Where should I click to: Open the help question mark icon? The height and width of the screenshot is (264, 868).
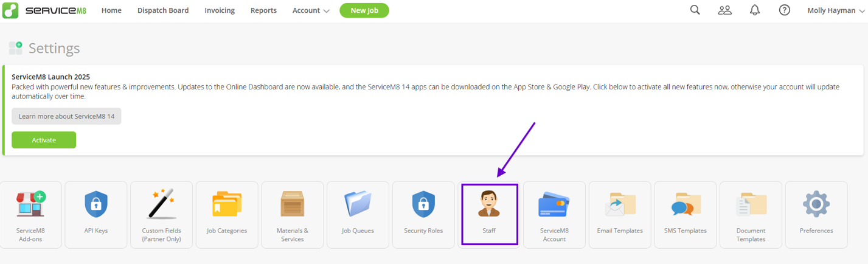coord(785,10)
